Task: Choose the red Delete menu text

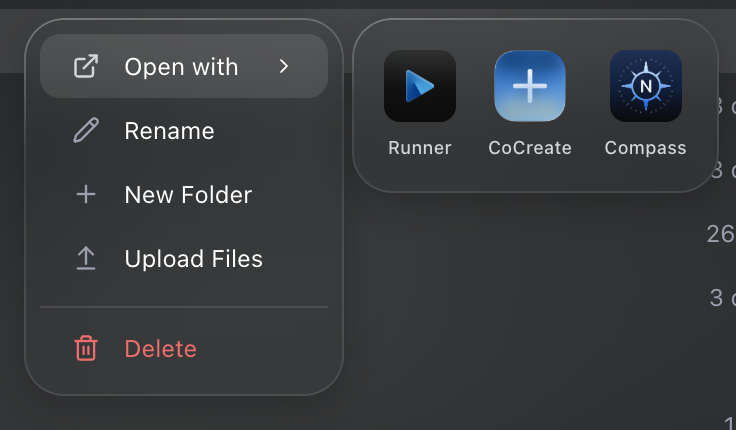Action: click(160, 349)
